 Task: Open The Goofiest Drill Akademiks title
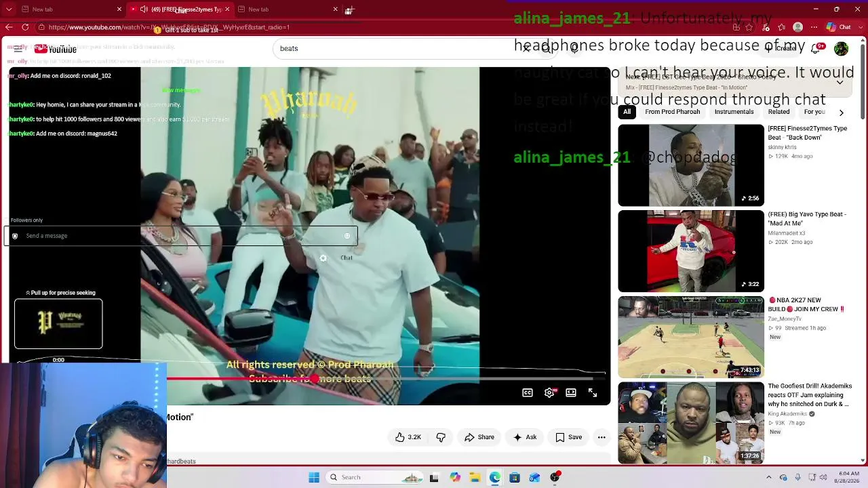pos(810,395)
